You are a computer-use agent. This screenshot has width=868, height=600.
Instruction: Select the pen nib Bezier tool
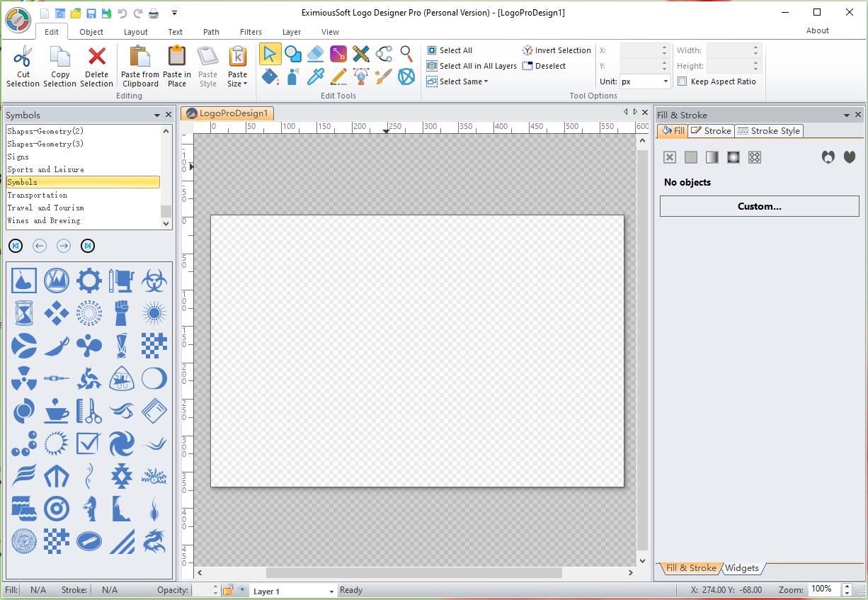(x=361, y=77)
